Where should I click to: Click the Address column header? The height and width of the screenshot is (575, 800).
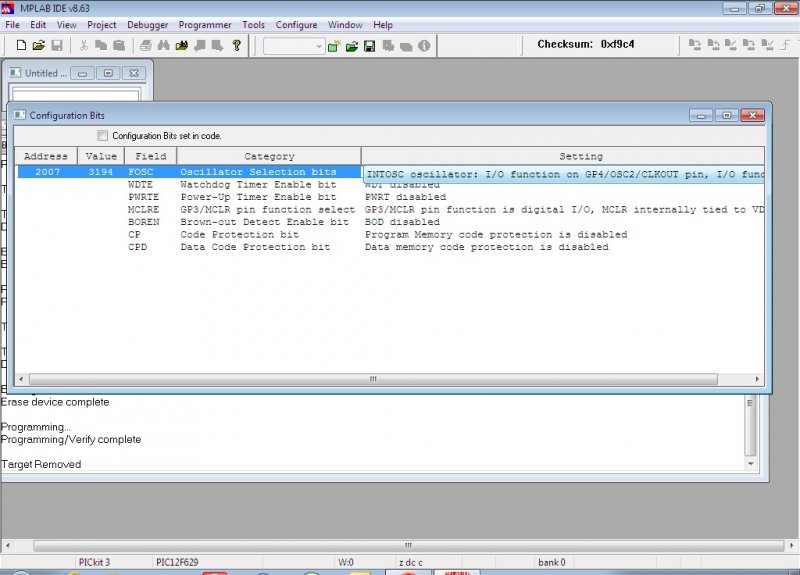(x=46, y=156)
